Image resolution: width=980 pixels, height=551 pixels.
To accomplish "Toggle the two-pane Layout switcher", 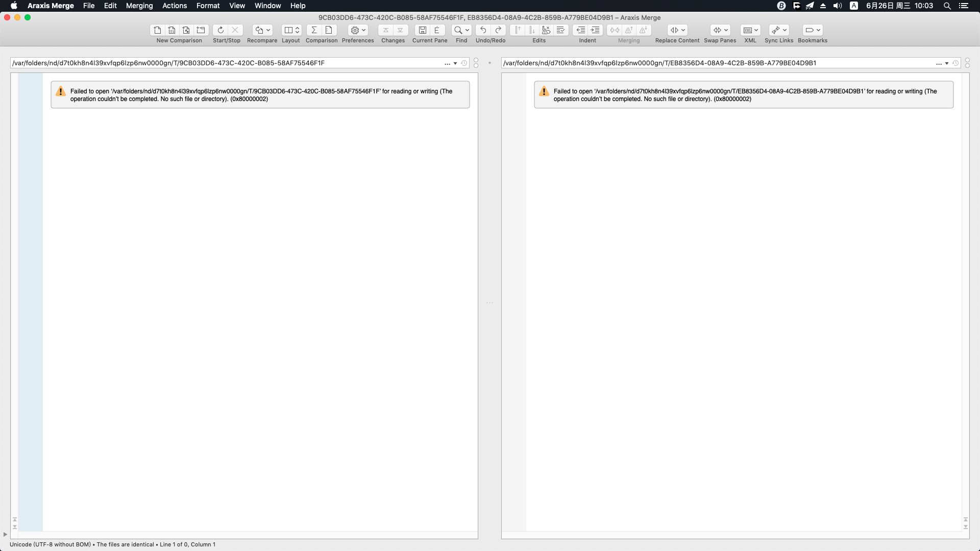I will point(291,30).
